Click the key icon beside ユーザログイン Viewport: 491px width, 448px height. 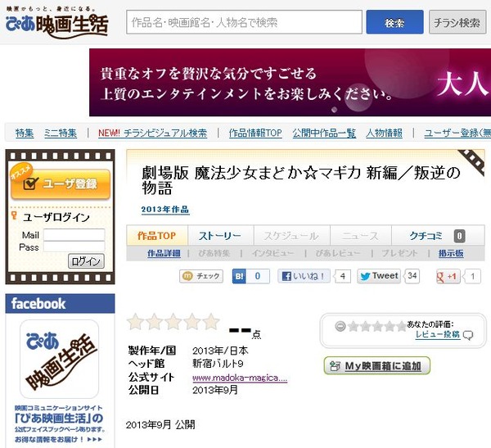point(14,215)
